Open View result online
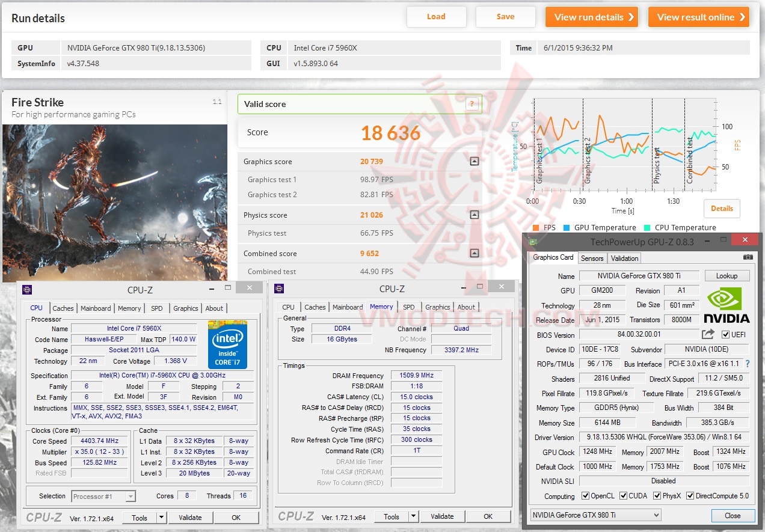This screenshot has width=765, height=532. [x=699, y=17]
